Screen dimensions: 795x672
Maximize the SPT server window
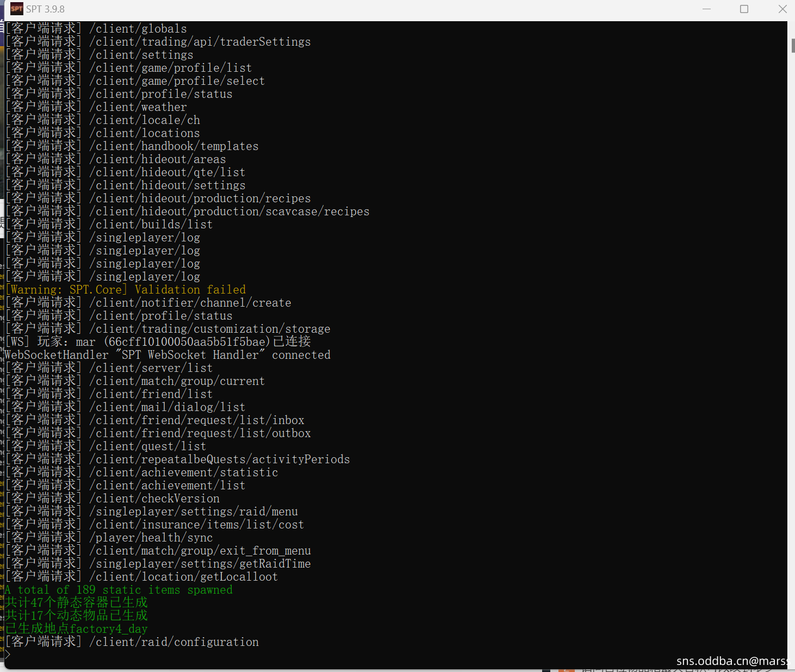tap(744, 9)
